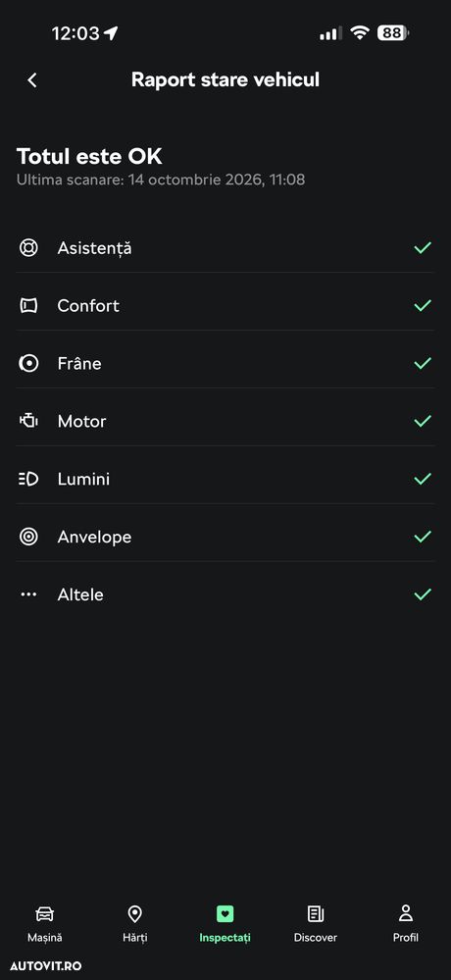Image resolution: width=451 pixels, height=980 pixels.
Task: Select the Altele three-dots icon
Action: pyautogui.click(x=28, y=594)
